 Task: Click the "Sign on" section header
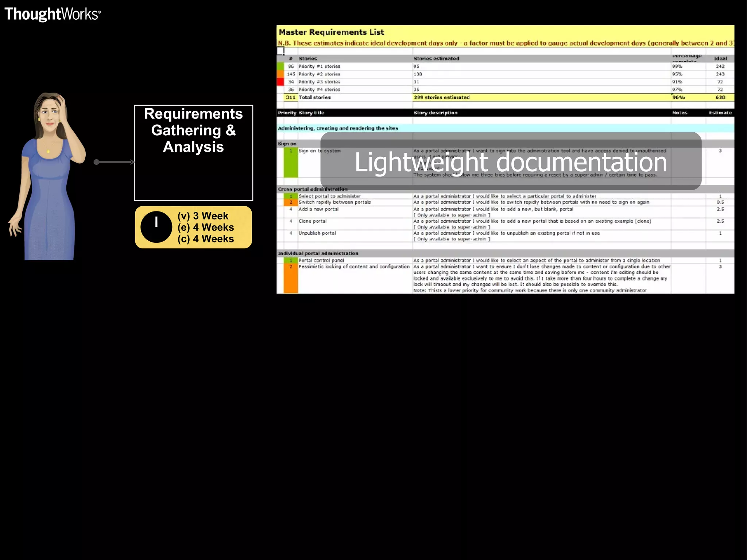point(287,144)
